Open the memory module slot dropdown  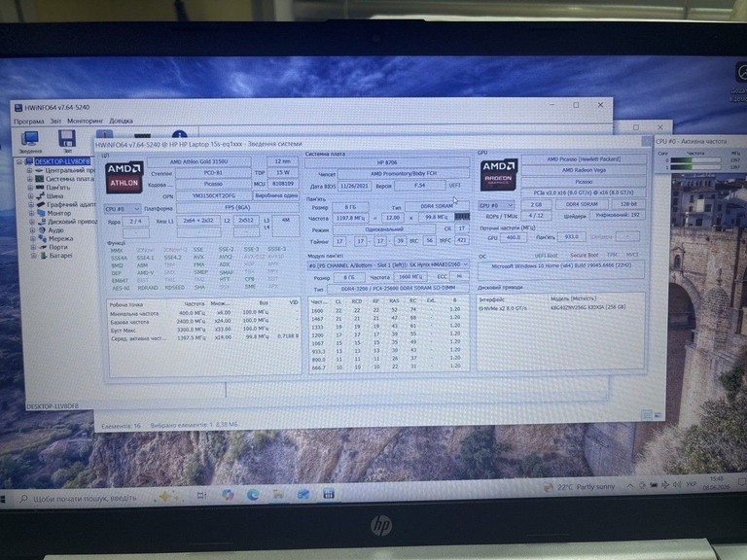388,264
